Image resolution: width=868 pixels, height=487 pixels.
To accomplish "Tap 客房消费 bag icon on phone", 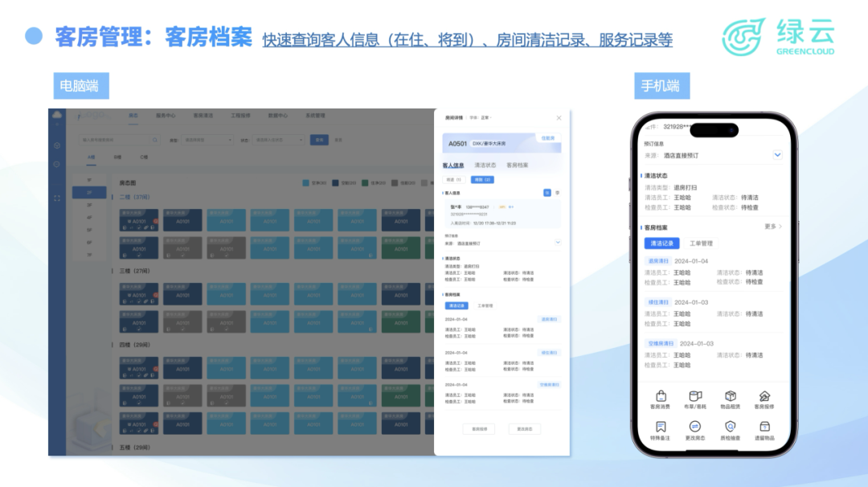I will (x=661, y=396).
